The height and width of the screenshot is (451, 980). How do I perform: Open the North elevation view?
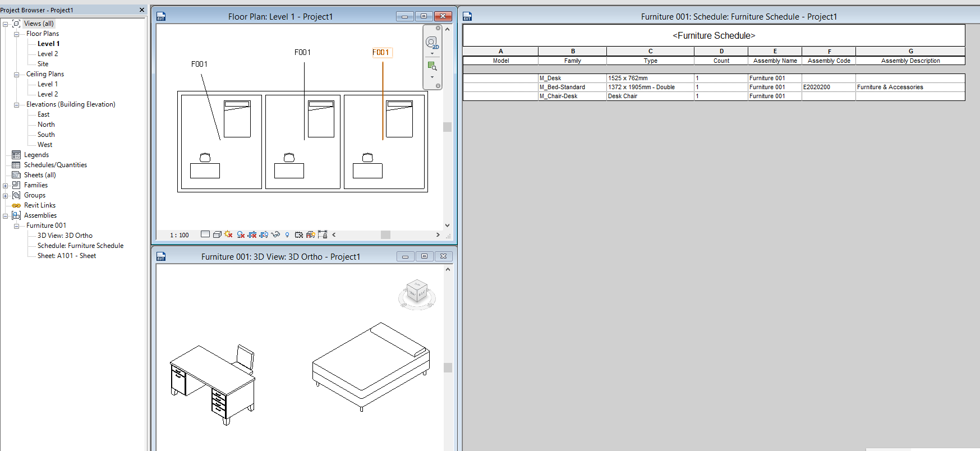(x=46, y=125)
